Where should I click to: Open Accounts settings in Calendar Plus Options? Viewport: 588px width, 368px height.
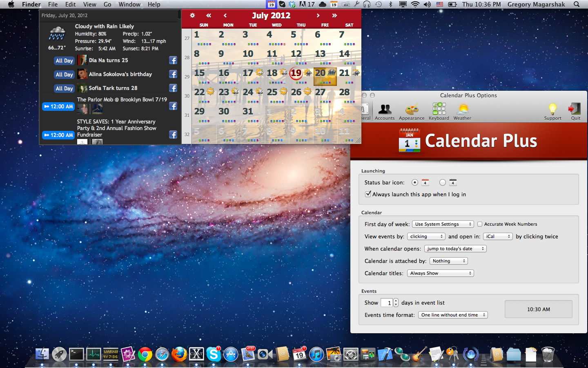(x=385, y=110)
